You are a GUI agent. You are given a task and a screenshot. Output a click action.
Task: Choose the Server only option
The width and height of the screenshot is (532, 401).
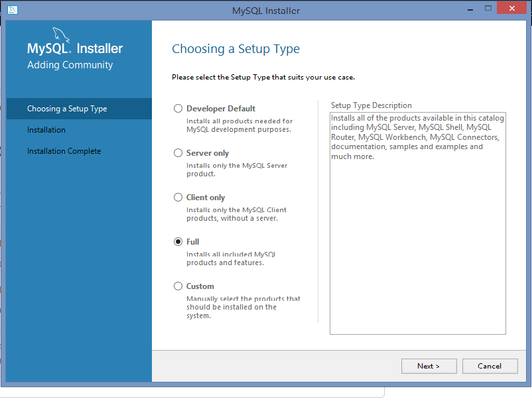[x=178, y=152]
